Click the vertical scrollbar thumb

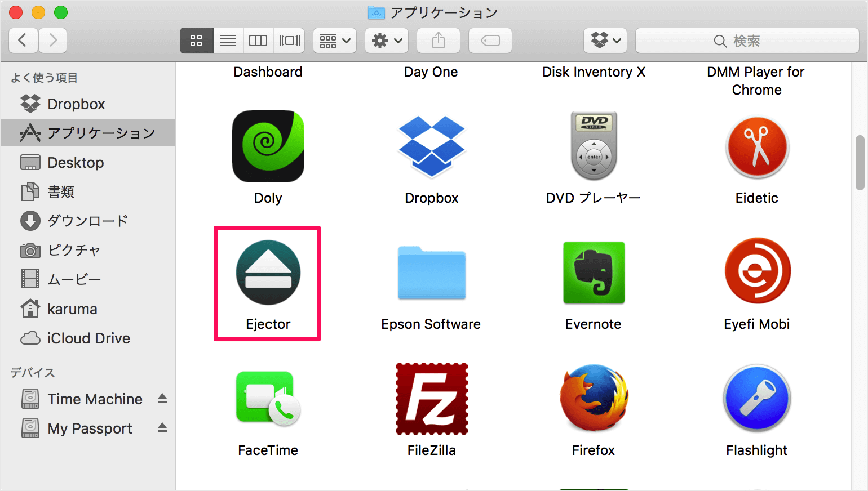860,162
